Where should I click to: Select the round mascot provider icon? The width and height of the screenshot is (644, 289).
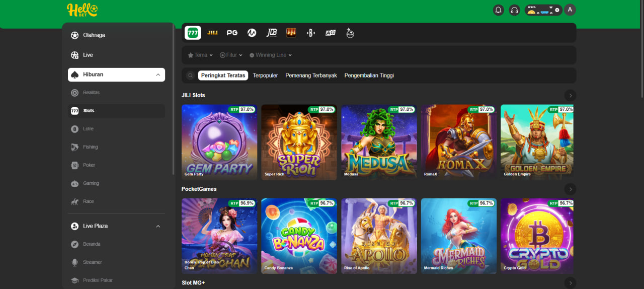pyautogui.click(x=350, y=33)
